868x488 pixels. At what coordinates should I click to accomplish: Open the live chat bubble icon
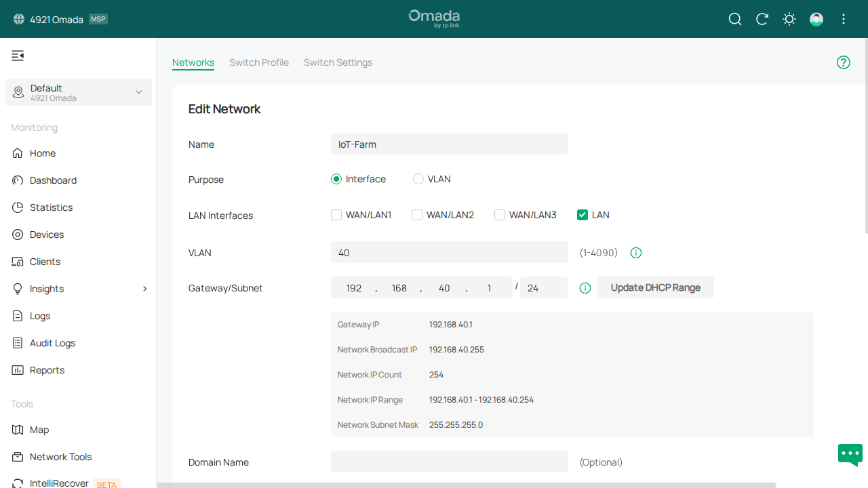[850, 454]
